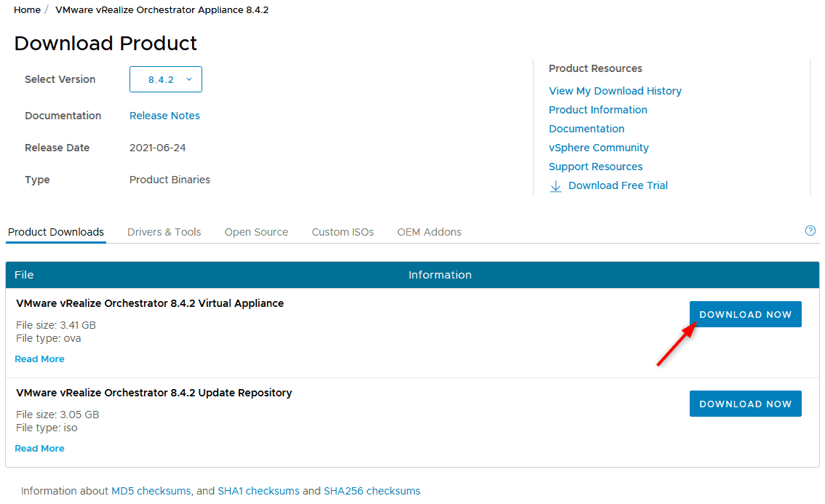Open Documentation under Product Resources

click(586, 129)
